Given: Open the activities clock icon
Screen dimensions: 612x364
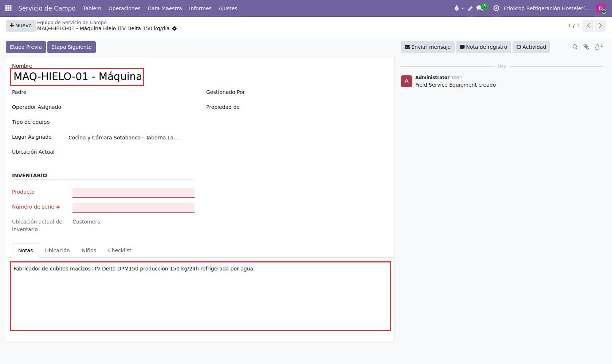Looking at the screenshot, I should coord(496,8).
